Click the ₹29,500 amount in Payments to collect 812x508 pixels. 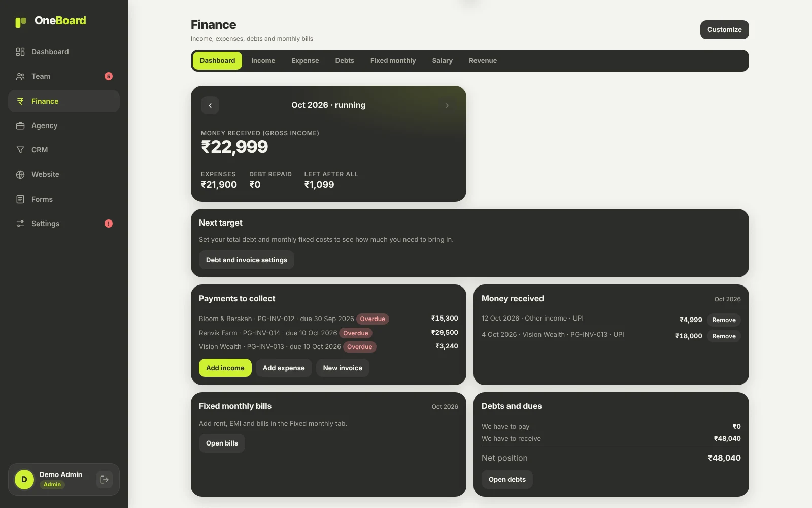coord(445,332)
